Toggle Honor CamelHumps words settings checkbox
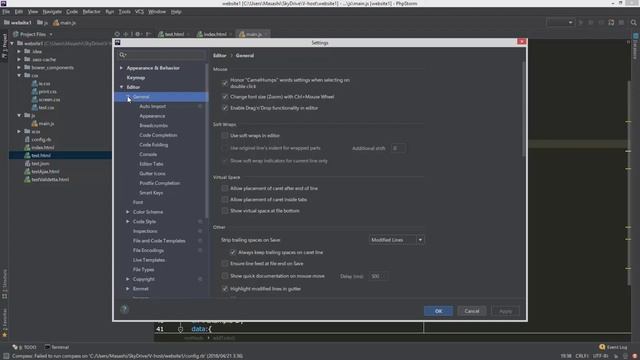Viewport: 640px width, 360px height. 225,83
